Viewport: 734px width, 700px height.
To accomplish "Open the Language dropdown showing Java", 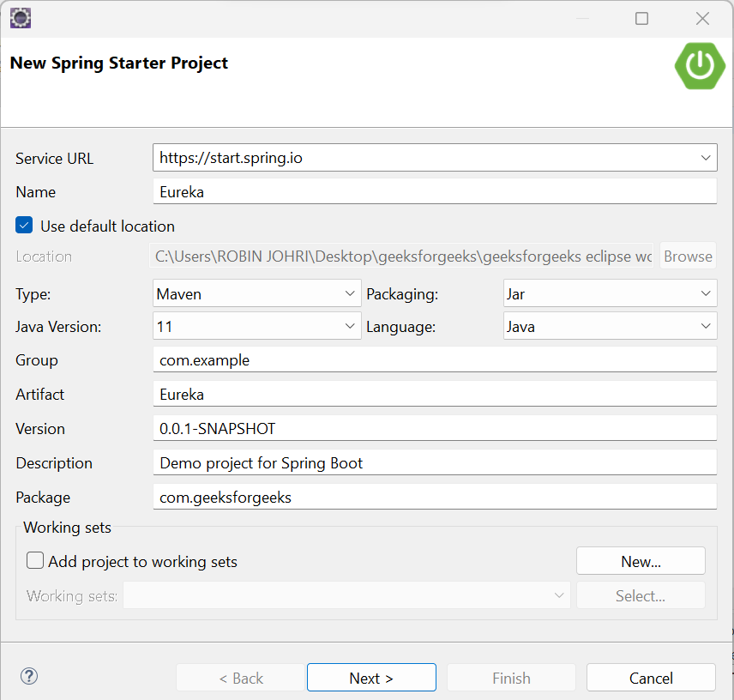I will (x=610, y=326).
